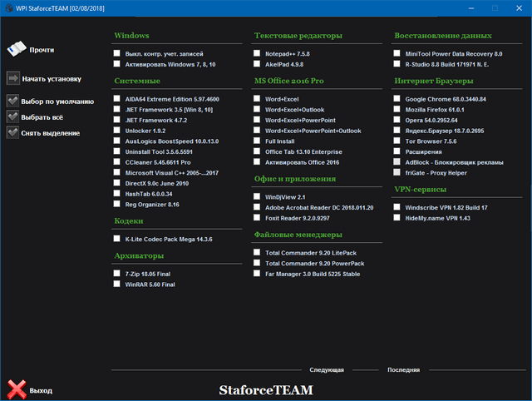Go to the Следующая page
Screen dimensions: 532x401
(x=327, y=369)
